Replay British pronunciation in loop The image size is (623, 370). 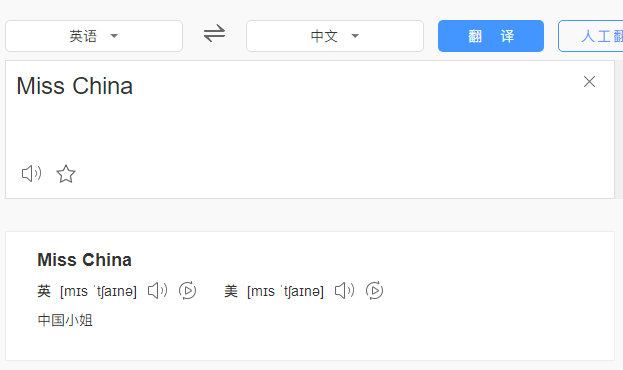click(187, 291)
